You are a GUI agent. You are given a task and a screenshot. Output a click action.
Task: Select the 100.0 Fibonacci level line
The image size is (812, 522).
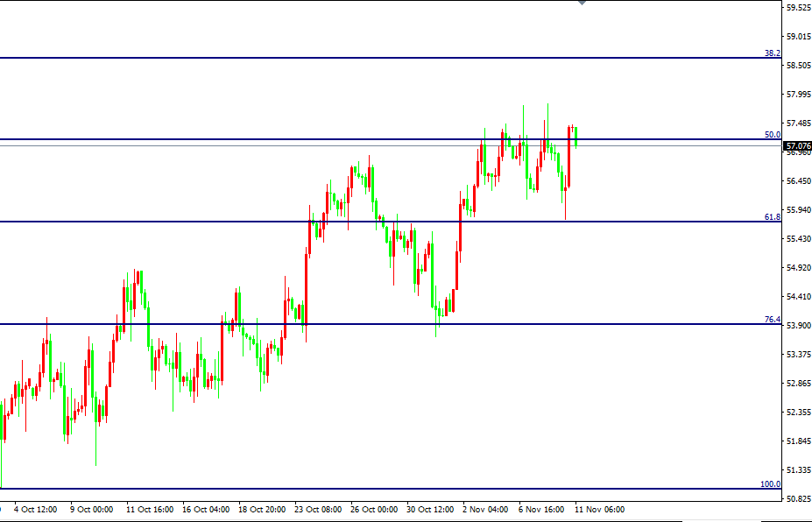coord(385,489)
